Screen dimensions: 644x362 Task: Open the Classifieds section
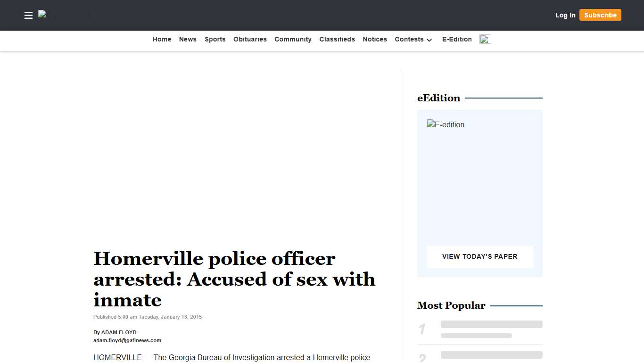point(337,40)
